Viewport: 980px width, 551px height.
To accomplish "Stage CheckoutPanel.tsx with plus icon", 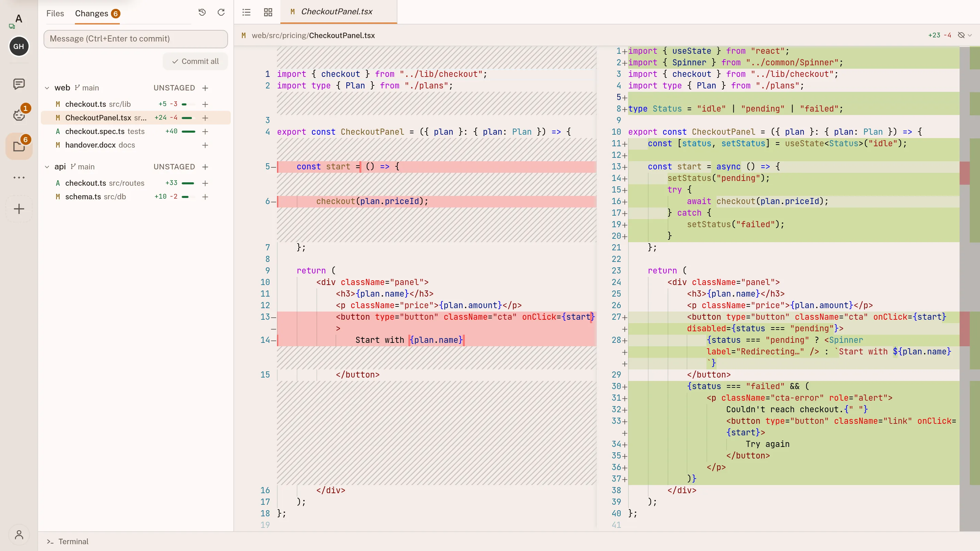I will (x=205, y=118).
